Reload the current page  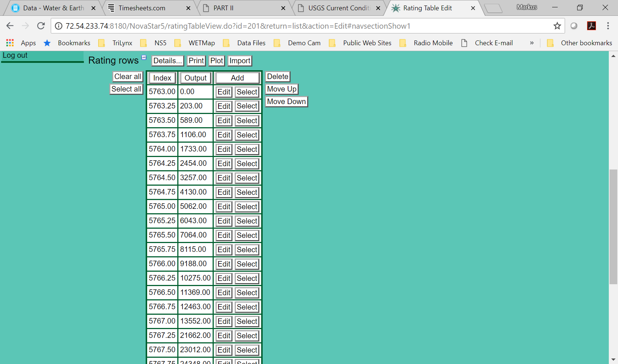click(41, 26)
